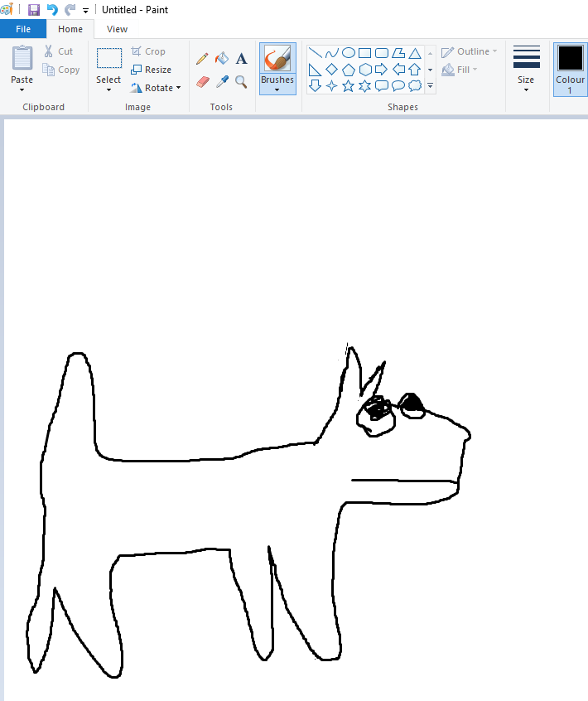Choose the Diamond shape
Viewport: 588px width, 701px height.
coord(332,70)
